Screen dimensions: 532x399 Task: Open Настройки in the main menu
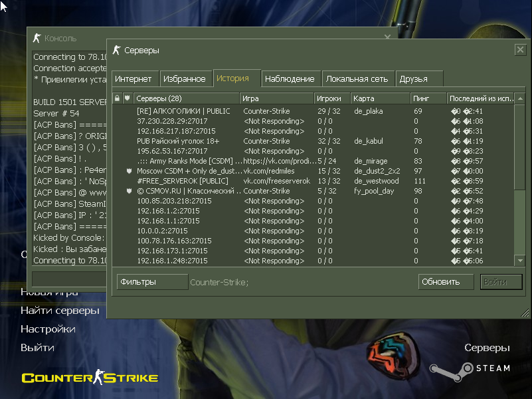tap(48, 329)
